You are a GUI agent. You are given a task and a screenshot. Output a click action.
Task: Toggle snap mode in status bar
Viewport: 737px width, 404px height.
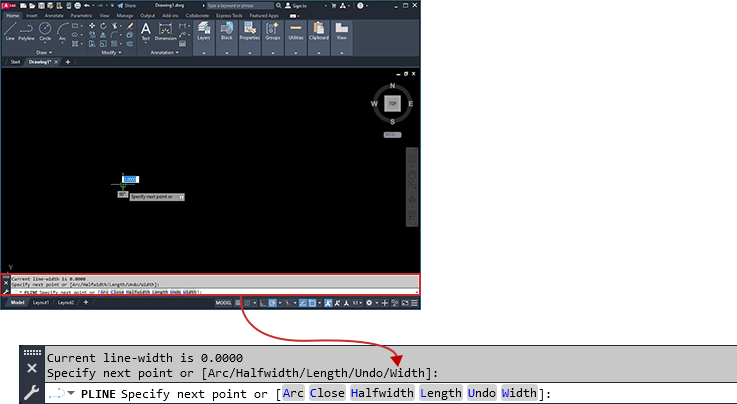coord(247,303)
